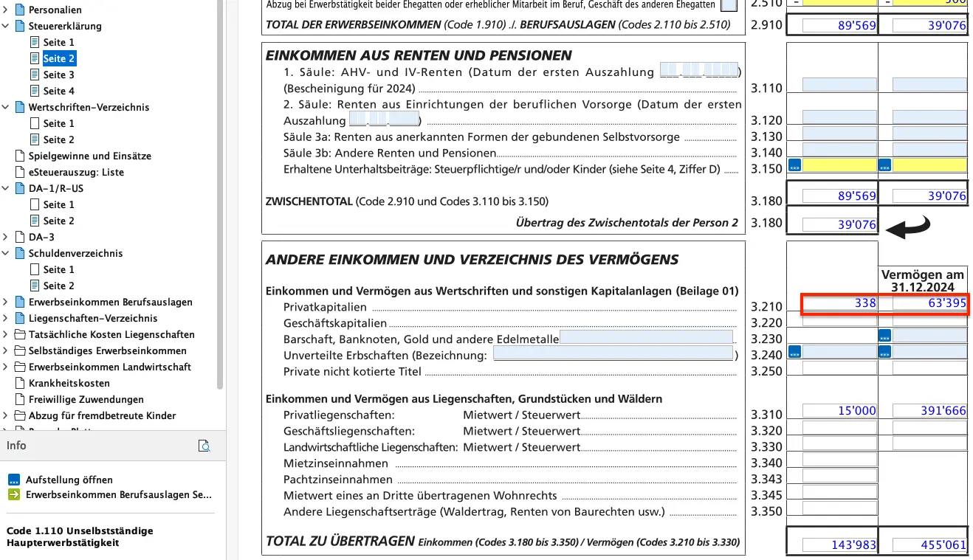Viewport: 973px width, 560px height.
Task: Select Spielgewinne und Einsätze in the tree
Action: point(89,156)
